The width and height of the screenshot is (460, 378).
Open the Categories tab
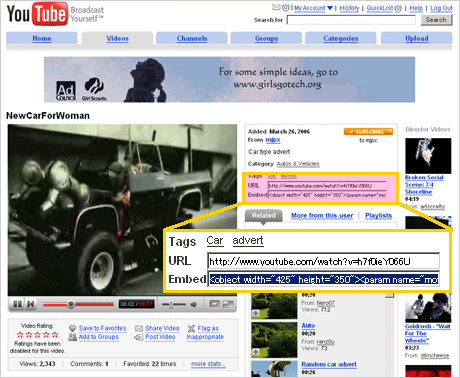341,38
